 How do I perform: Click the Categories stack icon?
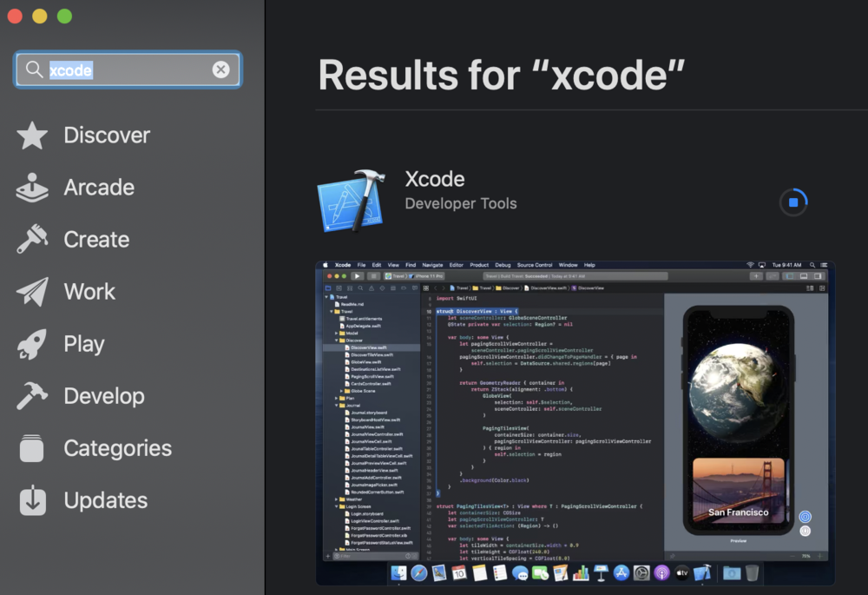[x=32, y=448]
